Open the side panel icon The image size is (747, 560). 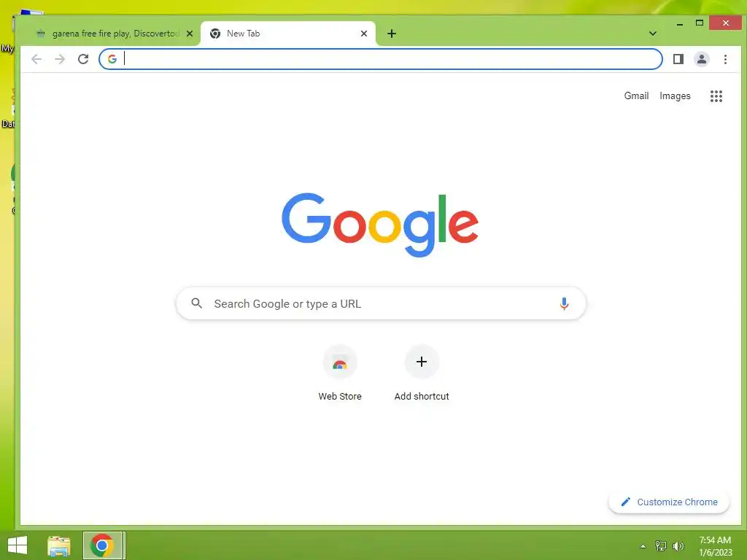(x=678, y=59)
